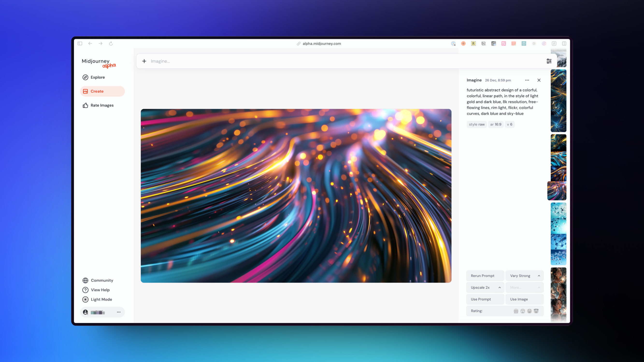
Task: Toggle Light Mode
Action: [x=97, y=299]
